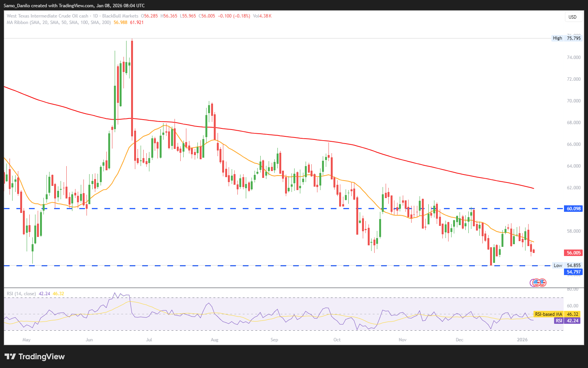Click the High 75.795 label
Viewport: 588px width, 368px height.
[567, 38]
